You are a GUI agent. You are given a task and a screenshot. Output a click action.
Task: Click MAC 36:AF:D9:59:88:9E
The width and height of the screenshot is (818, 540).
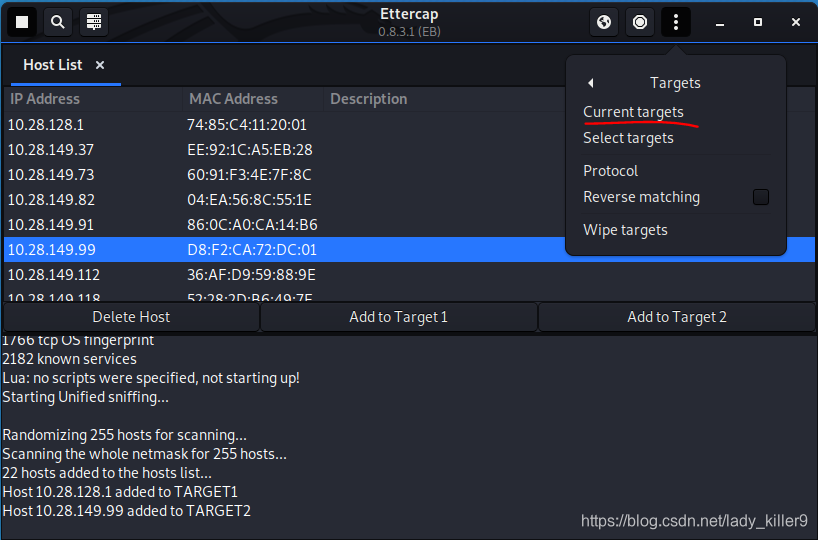(x=251, y=275)
